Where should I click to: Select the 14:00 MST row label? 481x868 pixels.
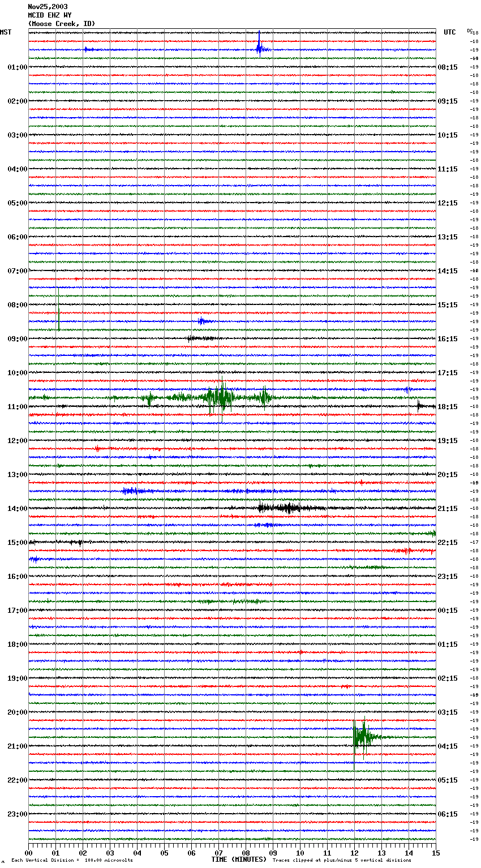click(x=18, y=509)
